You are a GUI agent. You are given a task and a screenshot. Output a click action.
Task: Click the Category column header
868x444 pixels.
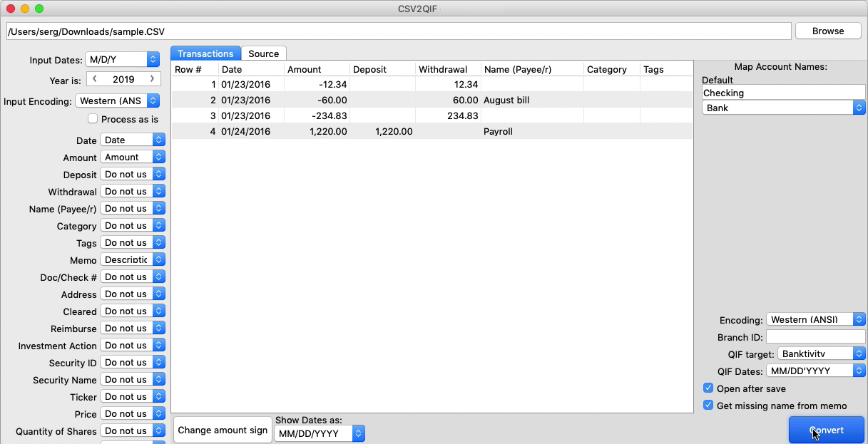612,69
